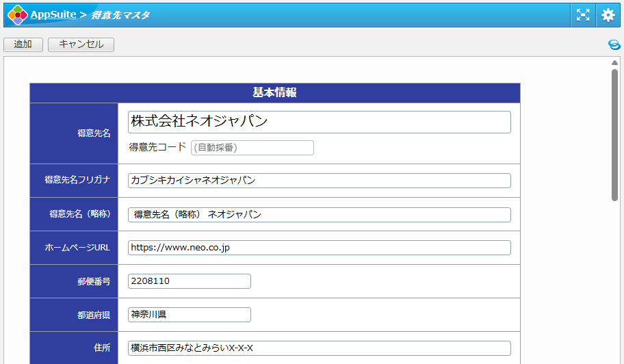Click the vertical scrollbar thumb
Viewport: 624px width, 364px height.
pos(614,134)
